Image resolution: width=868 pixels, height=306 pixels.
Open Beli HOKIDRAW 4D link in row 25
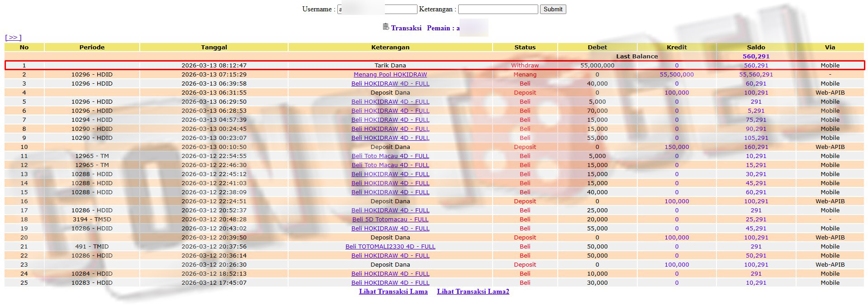pyautogui.click(x=390, y=283)
